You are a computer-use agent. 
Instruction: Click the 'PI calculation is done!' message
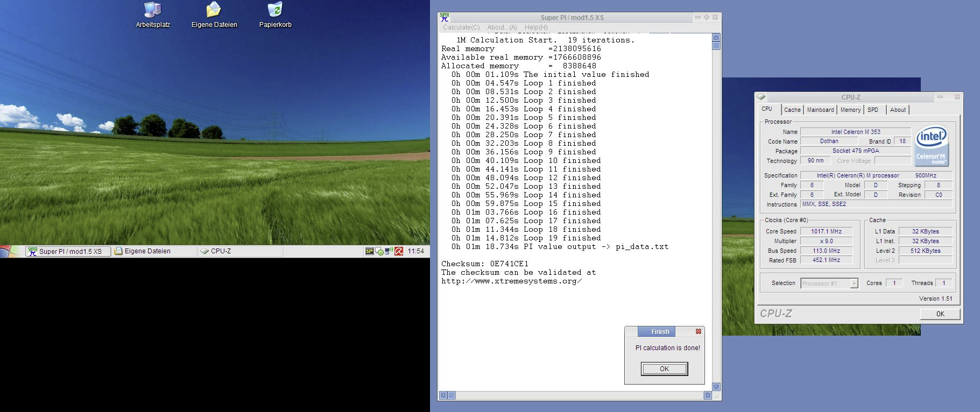tap(667, 348)
